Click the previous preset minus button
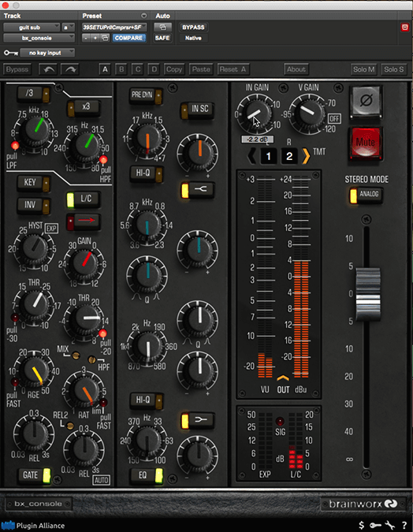 [86, 38]
